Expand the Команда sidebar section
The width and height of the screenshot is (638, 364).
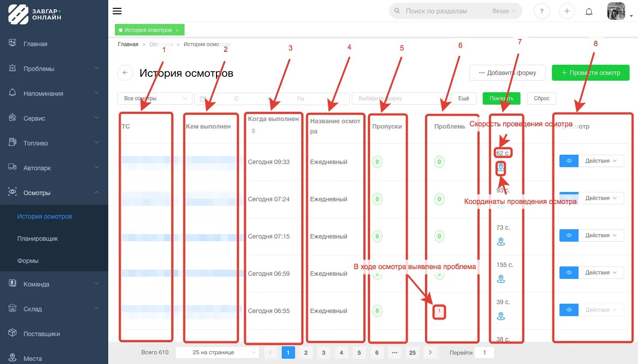(x=54, y=284)
